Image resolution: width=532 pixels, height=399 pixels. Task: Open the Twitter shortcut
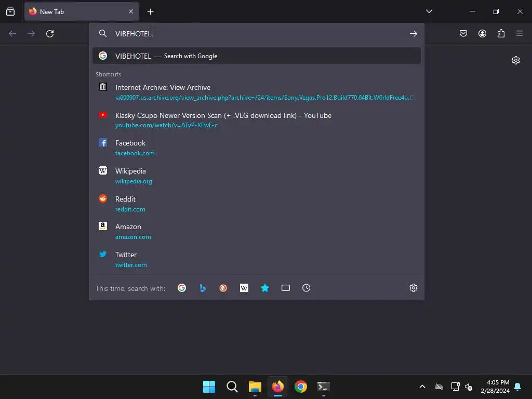[257, 260]
